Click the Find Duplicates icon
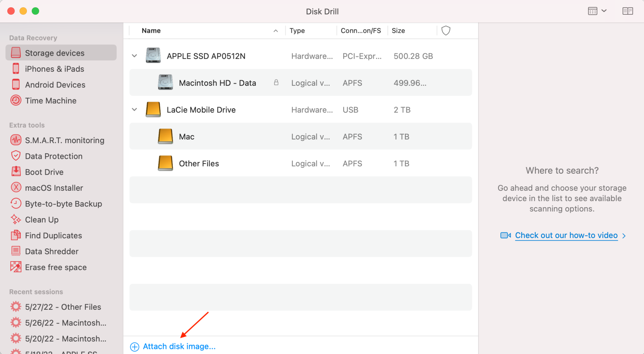Image resolution: width=644 pixels, height=354 pixels. pyautogui.click(x=16, y=235)
